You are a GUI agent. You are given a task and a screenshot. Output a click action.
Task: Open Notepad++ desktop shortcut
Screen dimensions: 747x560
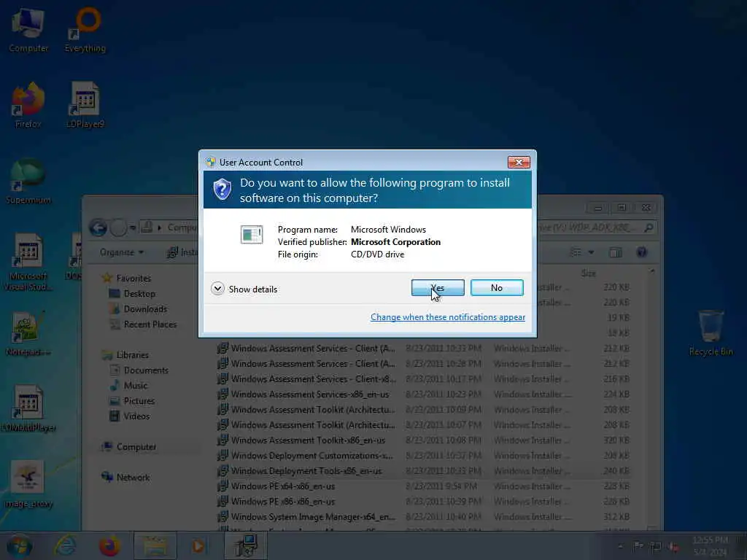[x=28, y=333]
